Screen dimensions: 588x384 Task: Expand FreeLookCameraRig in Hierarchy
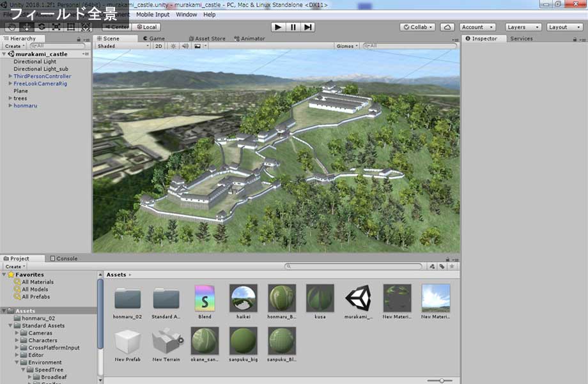click(x=10, y=84)
